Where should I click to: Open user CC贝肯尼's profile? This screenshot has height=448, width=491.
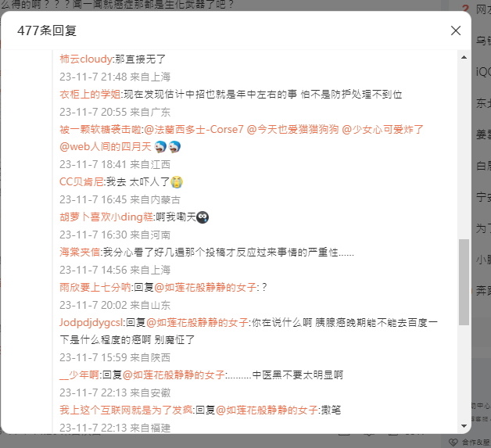pos(81,181)
